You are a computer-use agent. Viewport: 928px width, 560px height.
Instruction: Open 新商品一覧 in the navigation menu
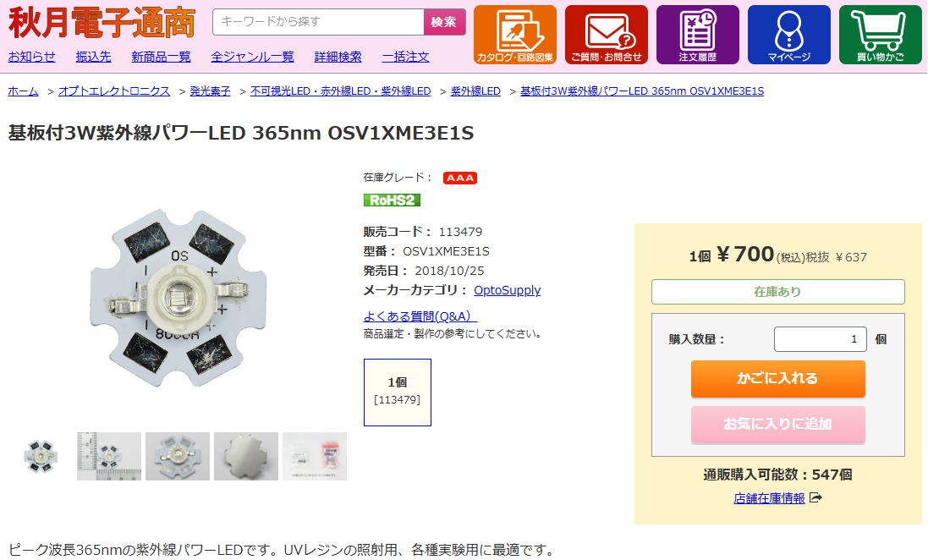(161, 57)
